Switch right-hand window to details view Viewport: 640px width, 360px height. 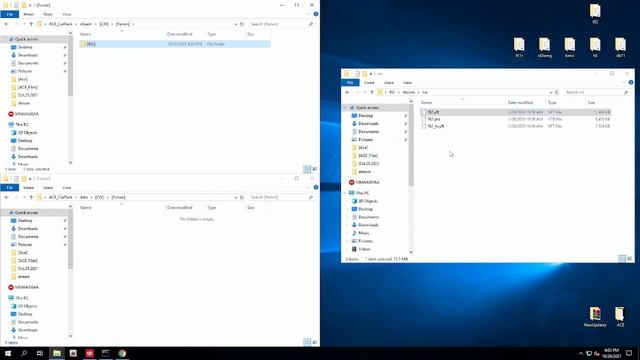point(622,259)
